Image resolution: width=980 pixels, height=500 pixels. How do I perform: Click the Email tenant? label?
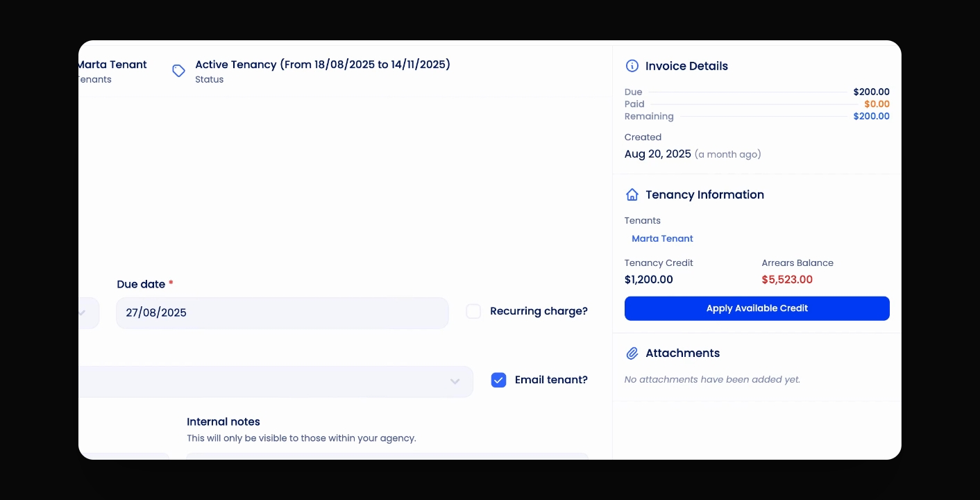click(x=551, y=380)
